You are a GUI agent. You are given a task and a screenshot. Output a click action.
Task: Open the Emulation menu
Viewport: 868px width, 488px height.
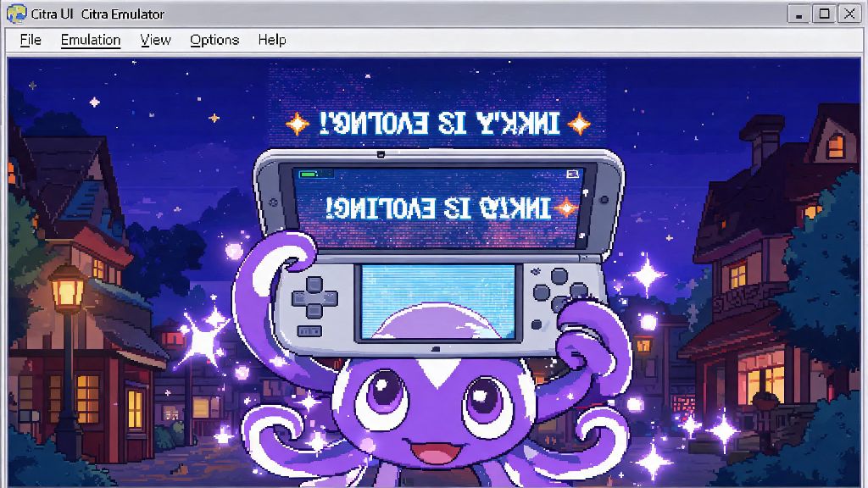(91, 40)
